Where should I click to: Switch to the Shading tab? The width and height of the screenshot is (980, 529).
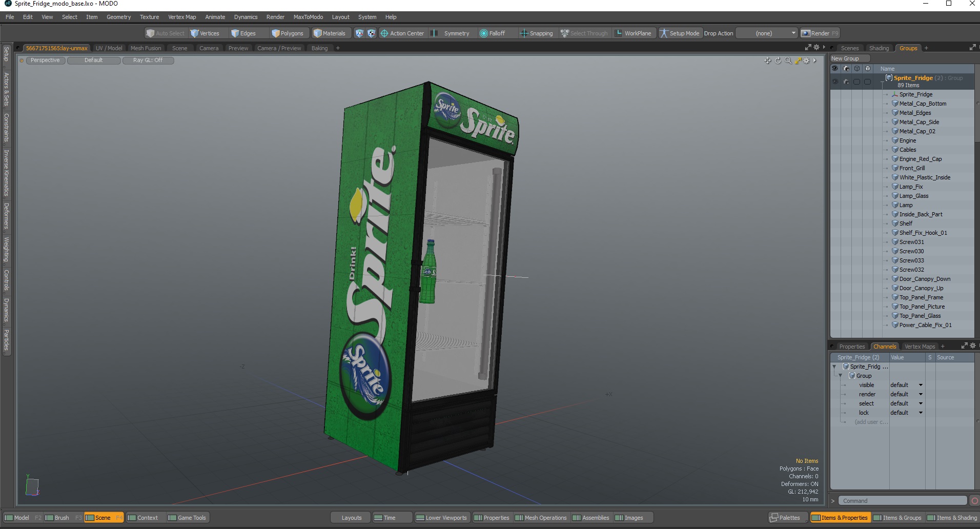coord(879,48)
